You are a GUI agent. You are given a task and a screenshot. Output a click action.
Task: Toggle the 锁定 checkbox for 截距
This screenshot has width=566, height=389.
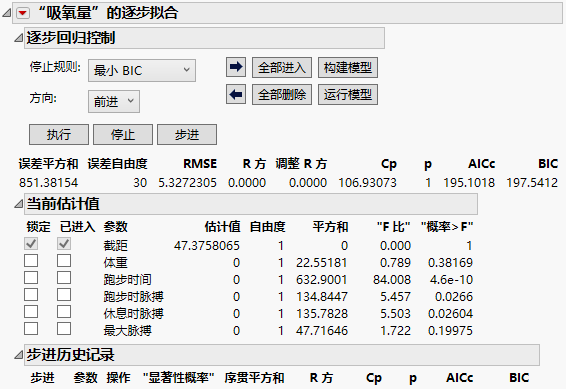click(31, 244)
